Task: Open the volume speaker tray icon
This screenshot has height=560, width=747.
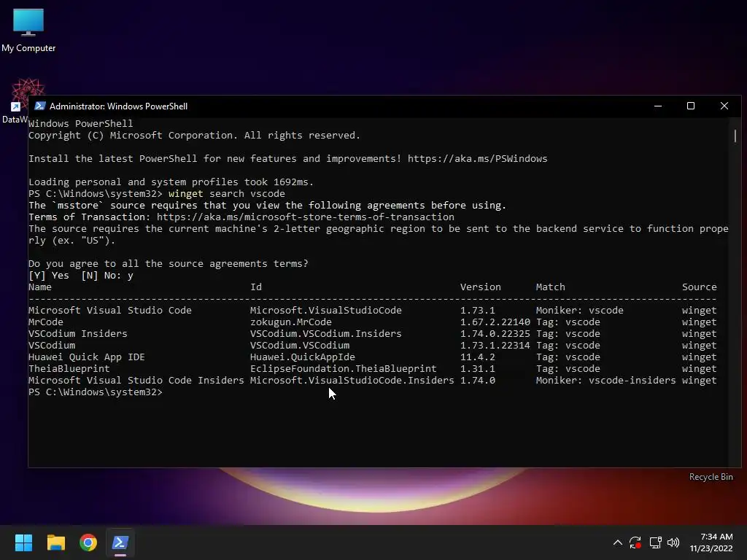Action: 673,542
